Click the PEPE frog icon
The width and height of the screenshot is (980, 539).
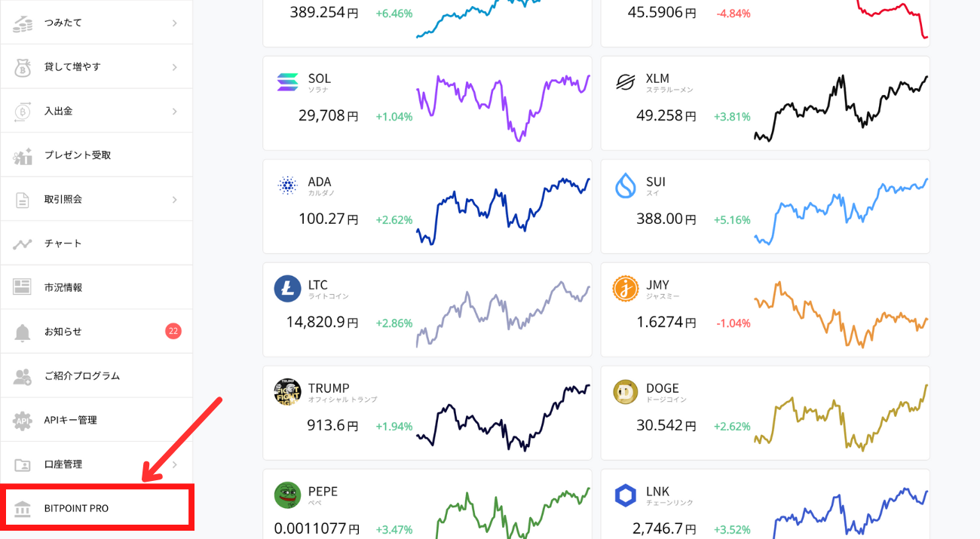(287, 495)
